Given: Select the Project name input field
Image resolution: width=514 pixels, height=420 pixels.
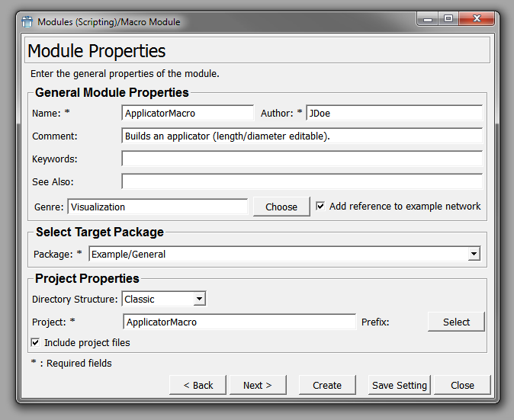Looking at the screenshot, I should pos(239,322).
